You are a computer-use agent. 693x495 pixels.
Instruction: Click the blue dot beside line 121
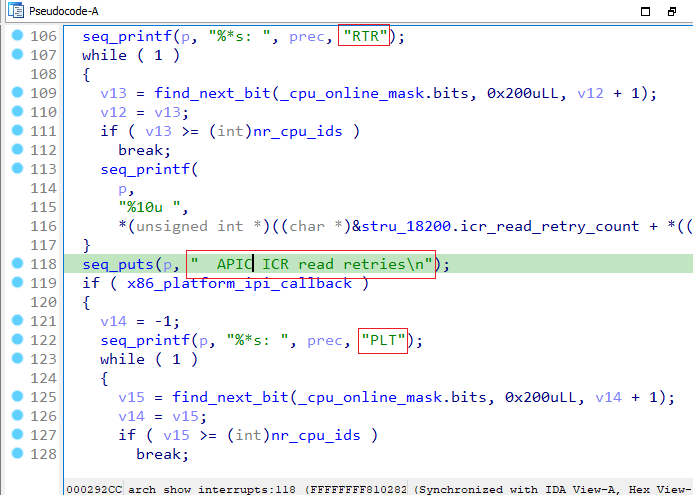click(17, 320)
